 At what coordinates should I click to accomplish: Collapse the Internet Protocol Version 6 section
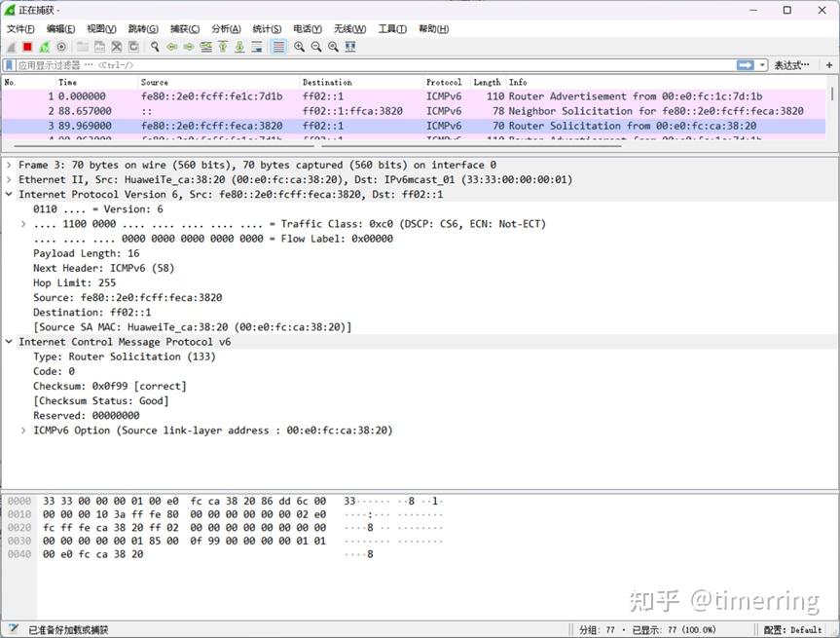click(x=8, y=194)
